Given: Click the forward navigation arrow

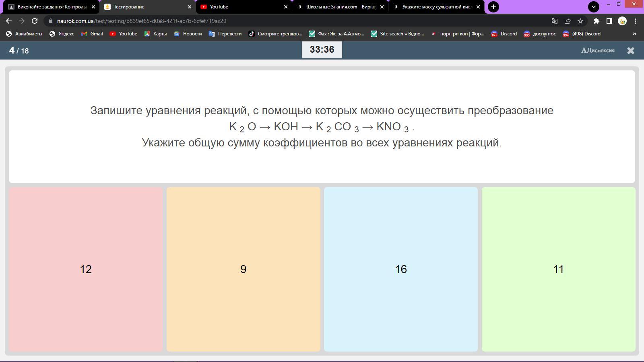Looking at the screenshot, I should (x=22, y=21).
